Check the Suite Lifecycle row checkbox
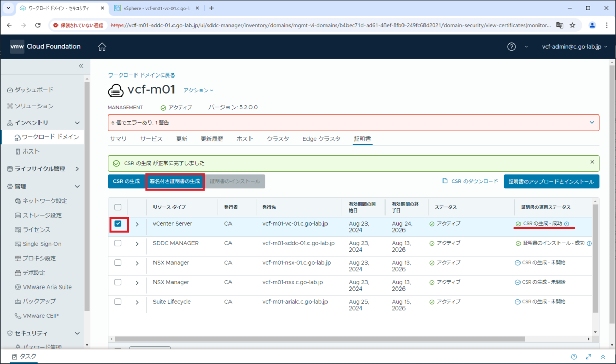 pyautogui.click(x=118, y=302)
